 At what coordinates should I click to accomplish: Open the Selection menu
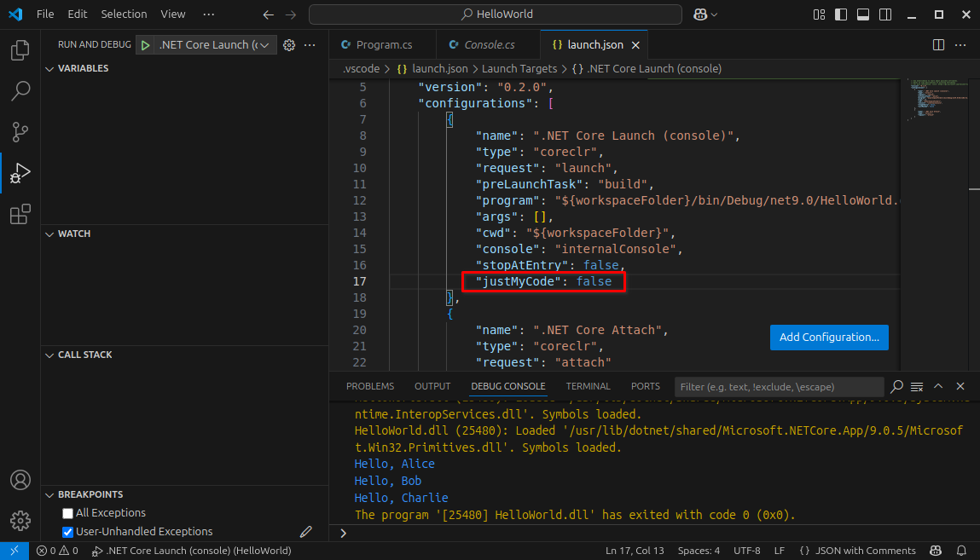pos(124,14)
